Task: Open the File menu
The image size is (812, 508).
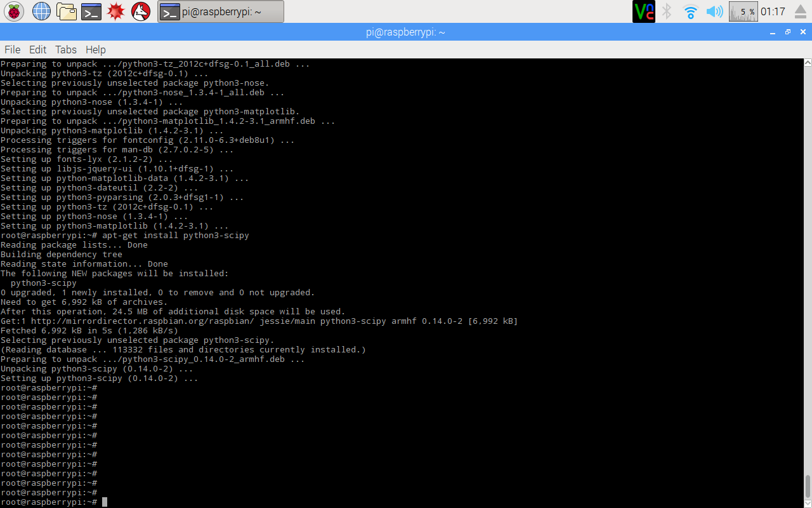Action: (13, 50)
